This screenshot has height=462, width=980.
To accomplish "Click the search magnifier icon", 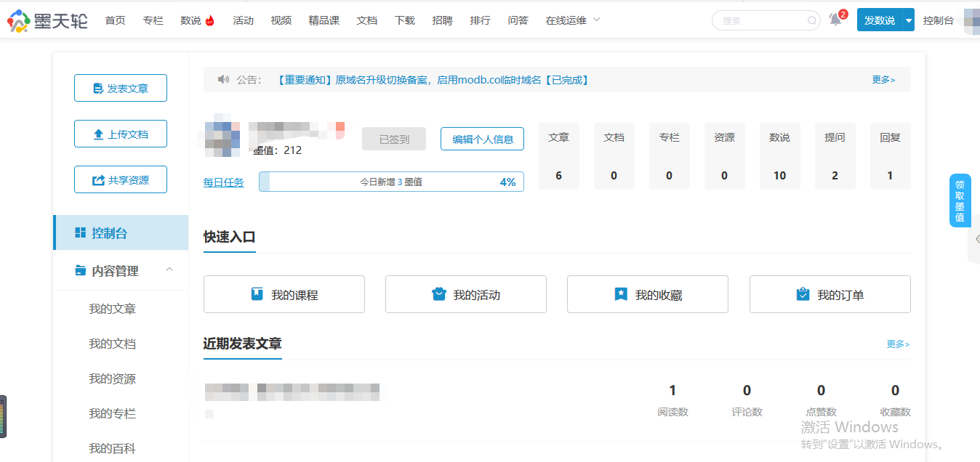I will pyautogui.click(x=811, y=20).
